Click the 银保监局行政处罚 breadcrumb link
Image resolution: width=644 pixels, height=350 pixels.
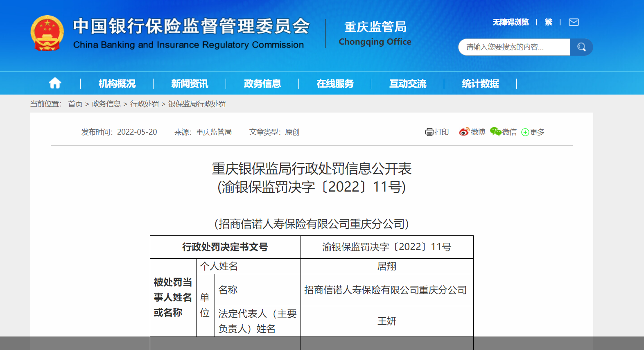click(x=197, y=104)
